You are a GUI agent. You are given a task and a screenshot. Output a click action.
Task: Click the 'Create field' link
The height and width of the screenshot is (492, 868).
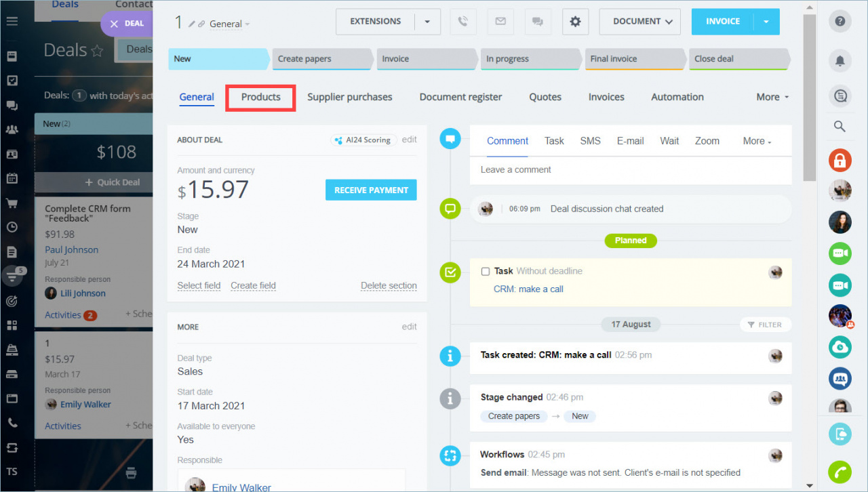tap(253, 286)
